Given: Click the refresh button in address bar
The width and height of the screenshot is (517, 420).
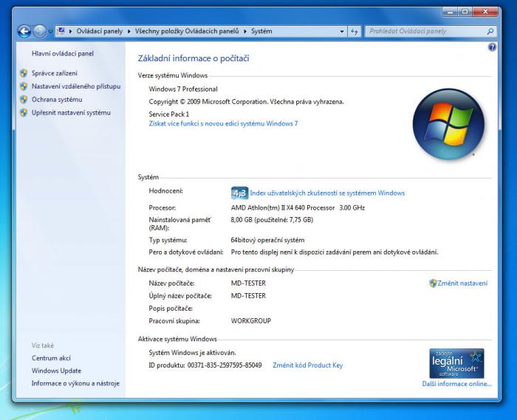Looking at the screenshot, I should coord(354,31).
